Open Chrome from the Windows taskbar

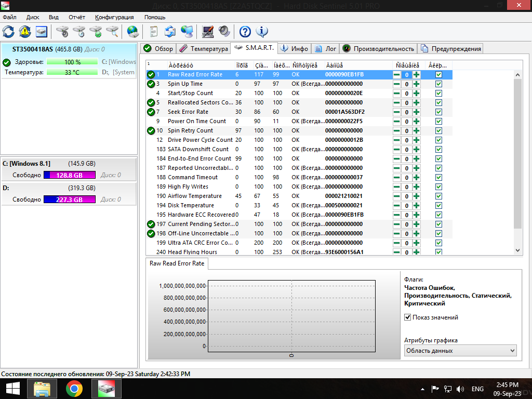coord(74,389)
